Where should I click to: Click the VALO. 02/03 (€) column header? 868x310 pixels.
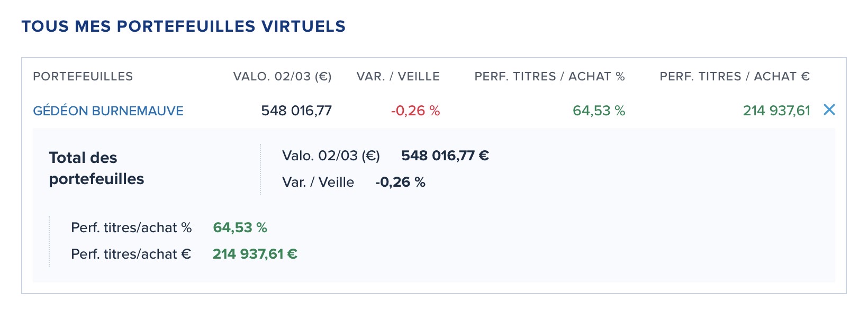point(282,77)
